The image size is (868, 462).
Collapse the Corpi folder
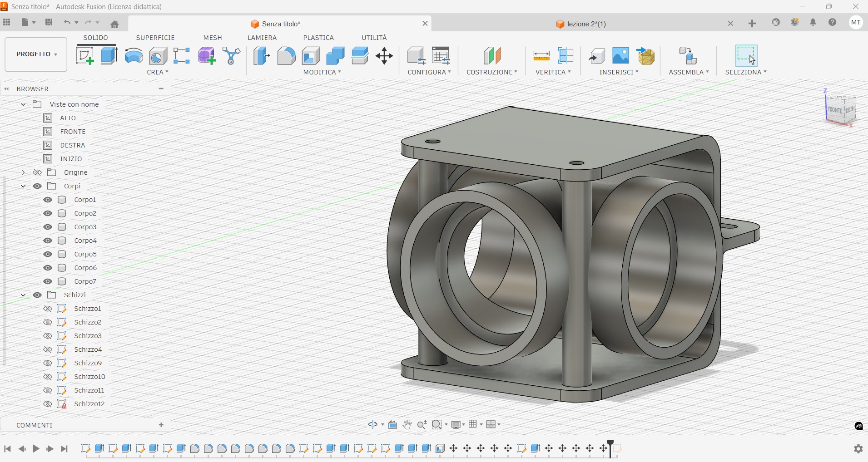coord(23,186)
